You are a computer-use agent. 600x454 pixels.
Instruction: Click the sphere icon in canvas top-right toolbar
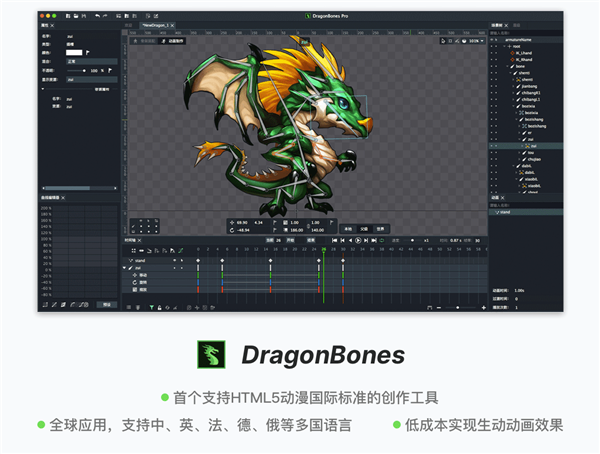pos(465,41)
